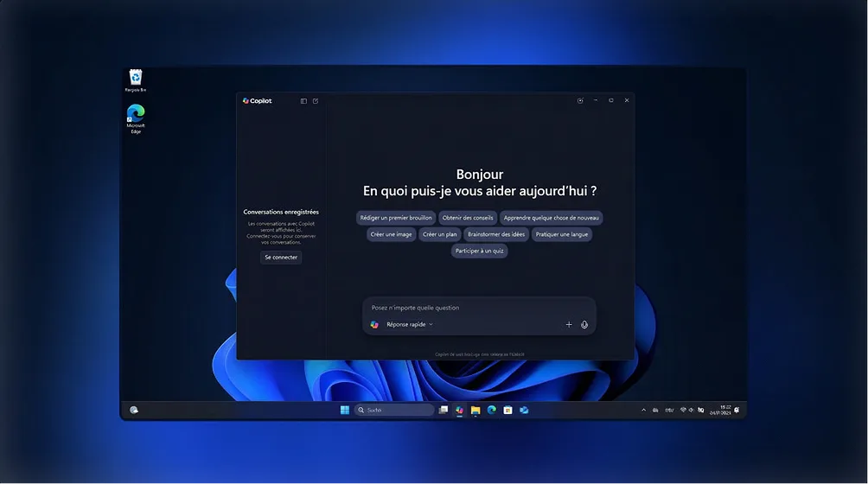The height and width of the screenshot is (484, 868).
Task: Click the keyboard language indicator in tray
Action: coord(669,411)
